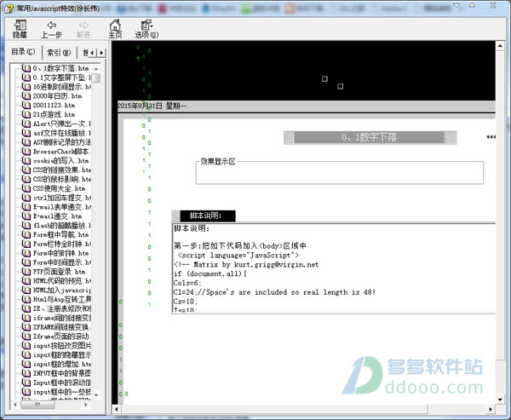Go back with the 上一步 arrow

(x=51, y=29)
